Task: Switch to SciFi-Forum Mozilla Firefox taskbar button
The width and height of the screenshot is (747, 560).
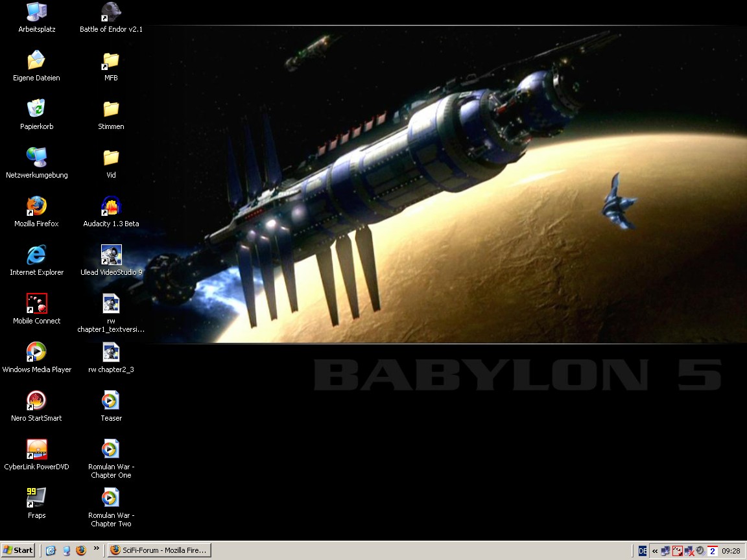Action: [x=159, y=550]
